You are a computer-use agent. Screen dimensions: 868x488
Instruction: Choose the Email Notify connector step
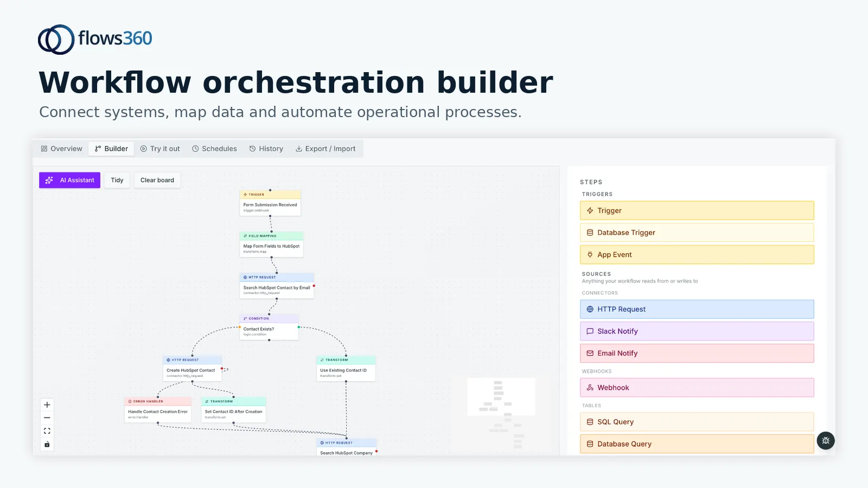[x=697, y=354]
